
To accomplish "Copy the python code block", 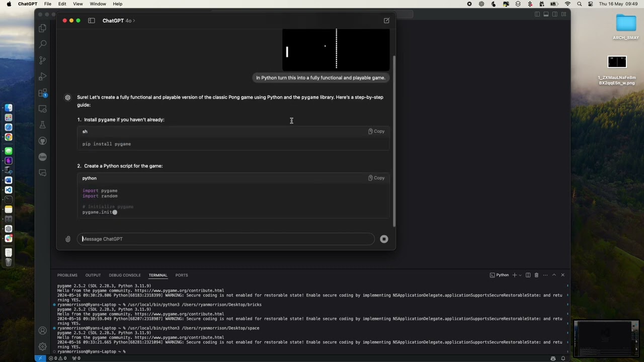I will 376,178.
